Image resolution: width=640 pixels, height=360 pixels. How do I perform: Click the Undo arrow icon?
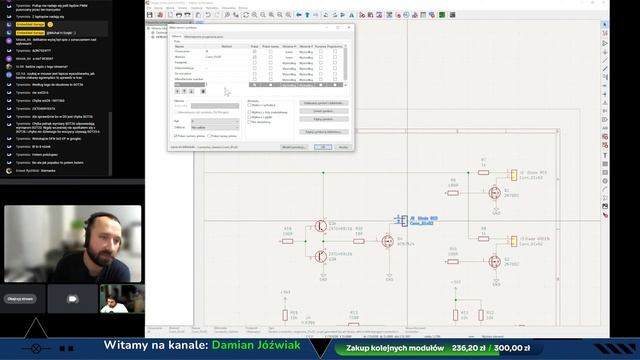[x=208, y=15]
